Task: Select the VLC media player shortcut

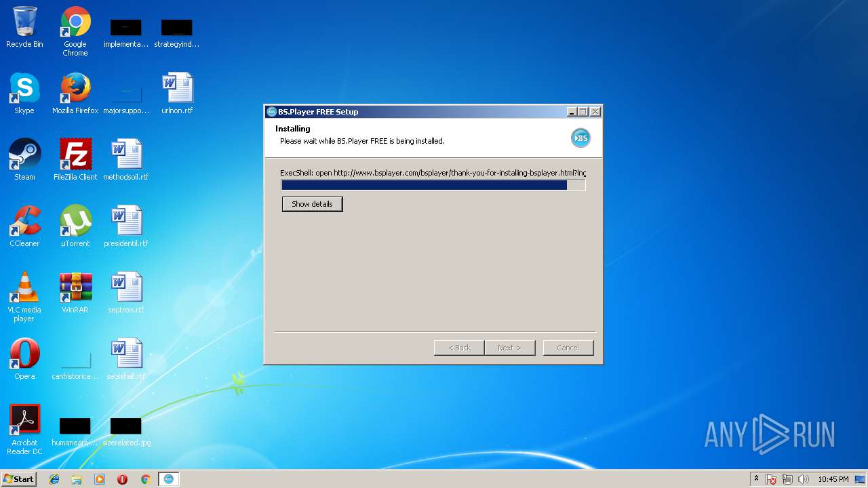Action: [x=24, y=297]
